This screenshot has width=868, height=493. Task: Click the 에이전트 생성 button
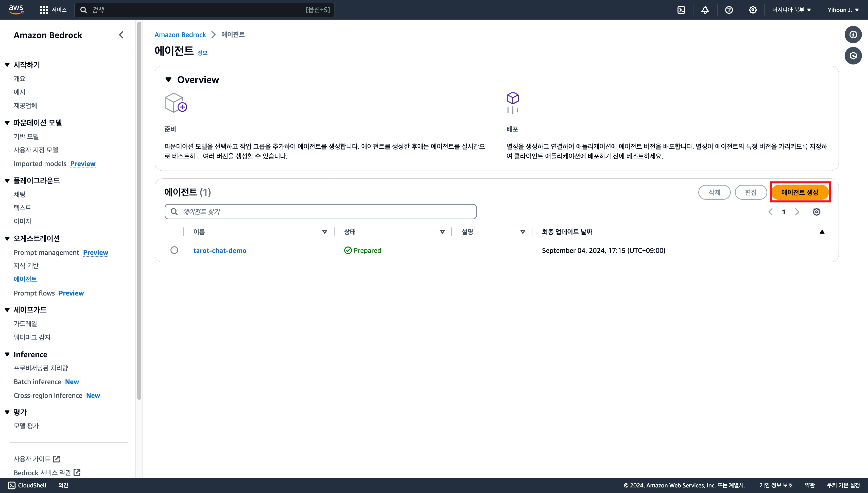click(800, 192)
